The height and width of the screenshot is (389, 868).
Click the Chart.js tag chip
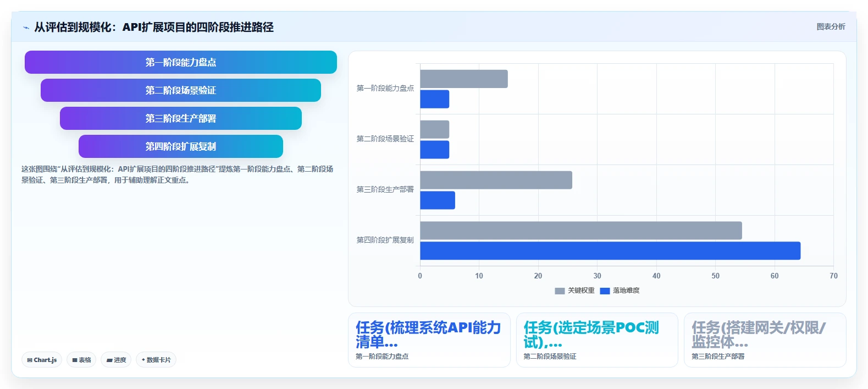[42, 360]
